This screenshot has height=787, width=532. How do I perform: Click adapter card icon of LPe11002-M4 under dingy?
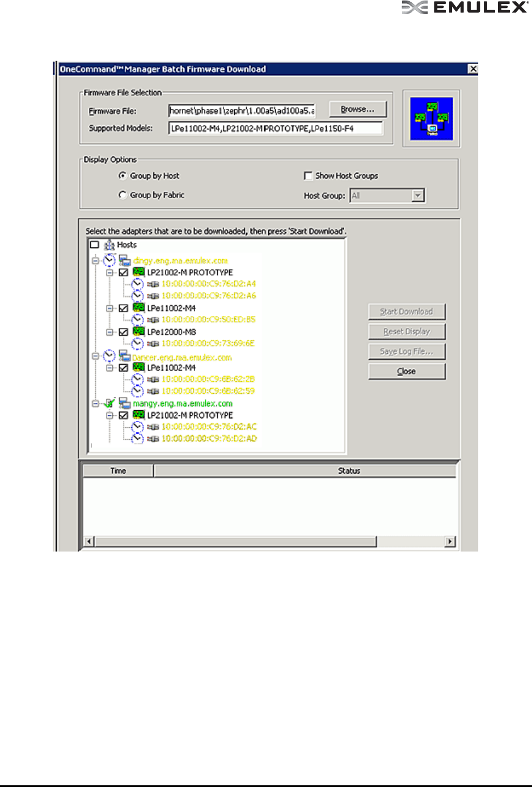(x=138, y=308)
